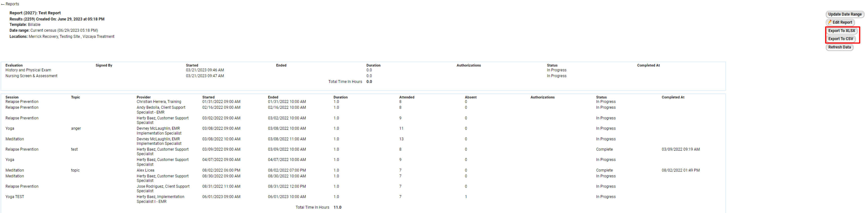Open the Nursing Screen & Assessment row

(31, 76)
